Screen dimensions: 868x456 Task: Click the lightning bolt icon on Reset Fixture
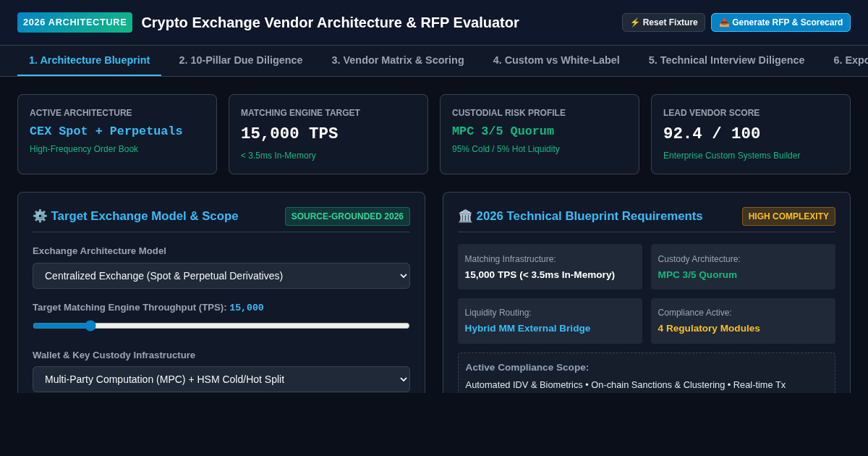point(635,22)
